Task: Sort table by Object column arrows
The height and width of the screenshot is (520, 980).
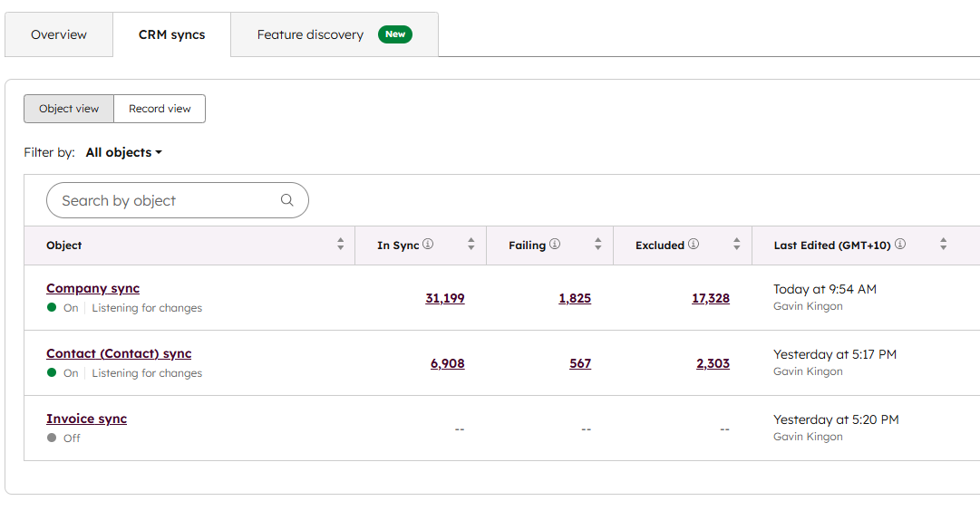Action: 341,245
